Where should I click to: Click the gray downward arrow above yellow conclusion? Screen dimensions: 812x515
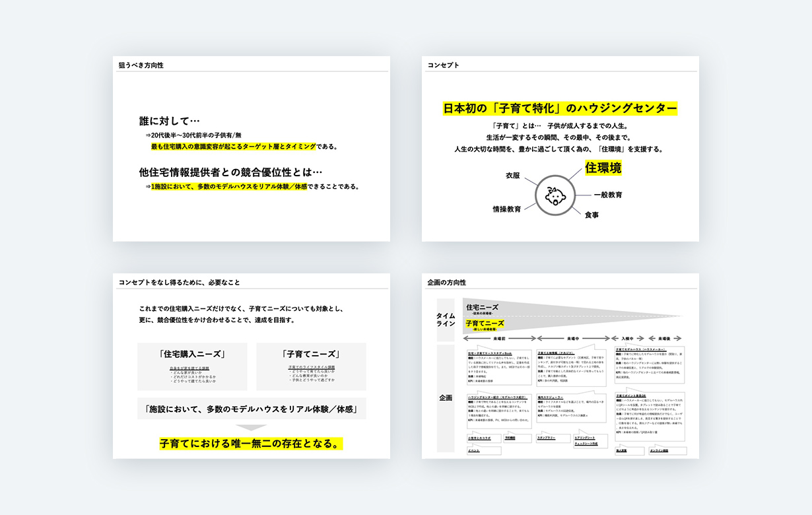[x=252, y=427]
